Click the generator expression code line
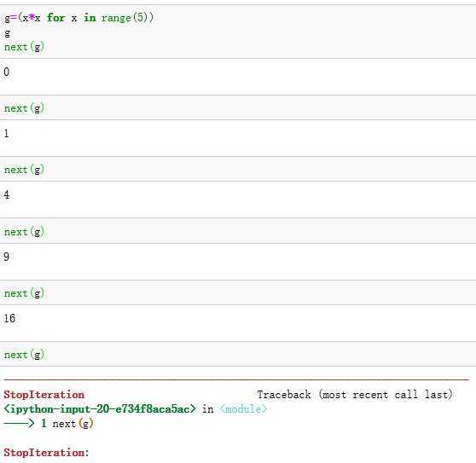Viewport: 476px width, 463px height. (x=79, y=18)
